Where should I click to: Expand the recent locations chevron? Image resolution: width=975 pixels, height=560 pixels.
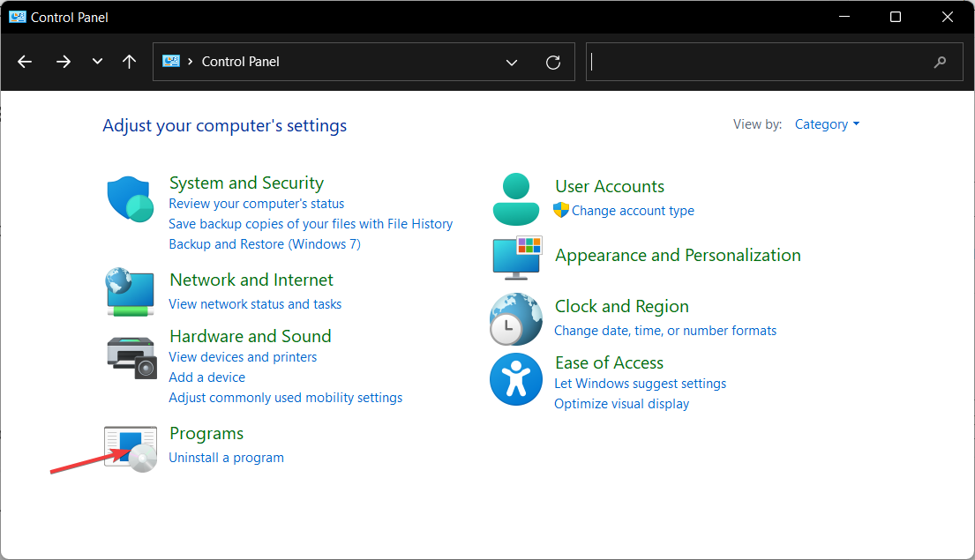(x=97, y=62)
